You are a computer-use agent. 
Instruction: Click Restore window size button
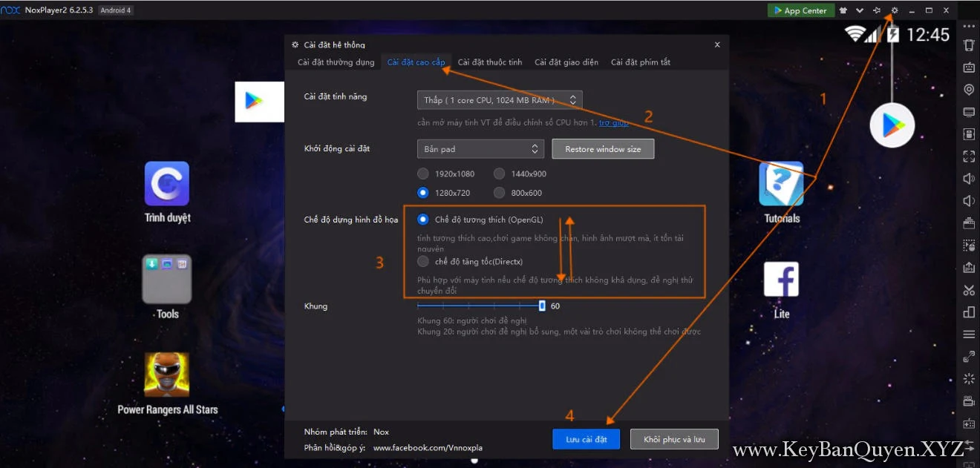[x=603, y=149]
